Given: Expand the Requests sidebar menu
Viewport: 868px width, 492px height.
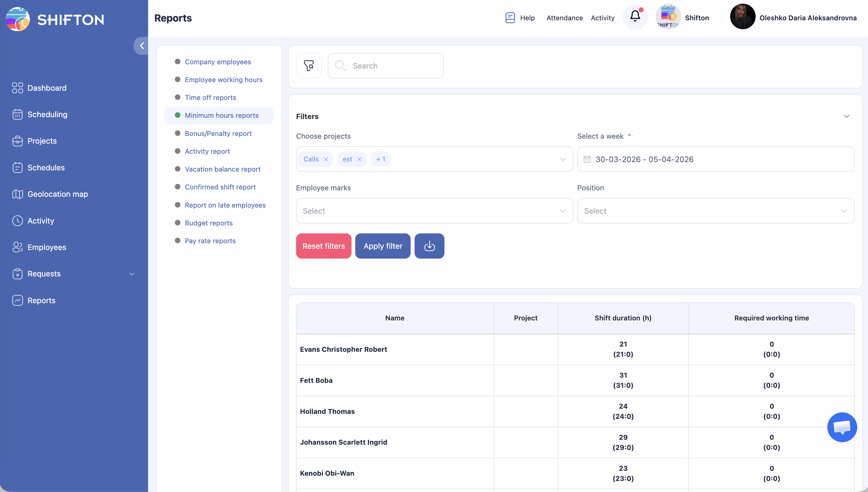Looking at the screenshot, I should 132,274.
